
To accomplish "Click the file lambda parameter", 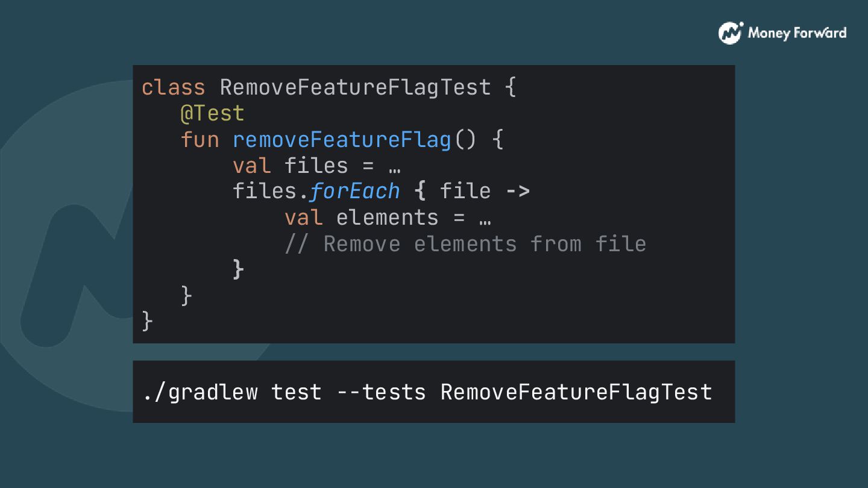I will click(465, 192).
